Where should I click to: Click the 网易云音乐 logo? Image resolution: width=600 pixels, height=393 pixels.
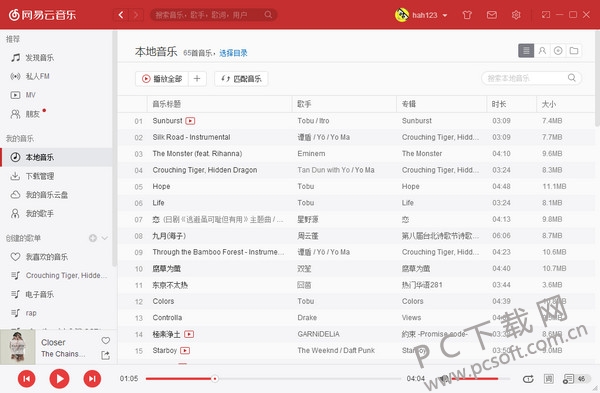coord(42,15)
